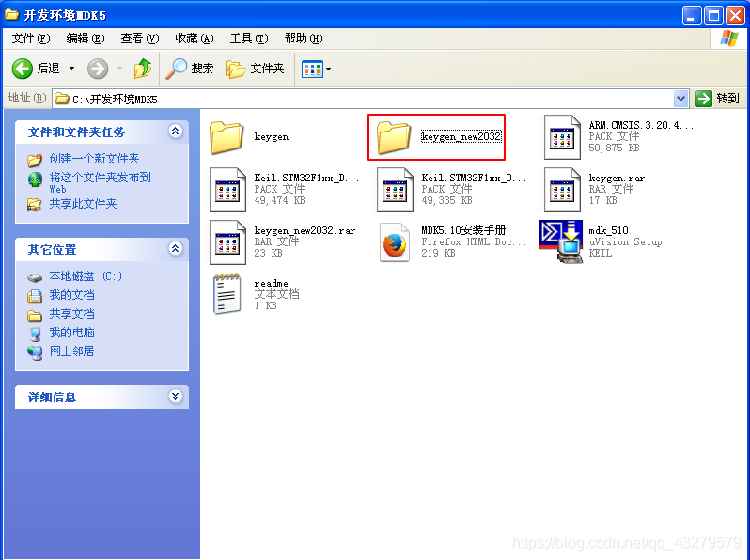Screen dimensions: 750x560
Task: Click 将这个文件夹发布到 Web link
Action: click(x=100, y=183)
